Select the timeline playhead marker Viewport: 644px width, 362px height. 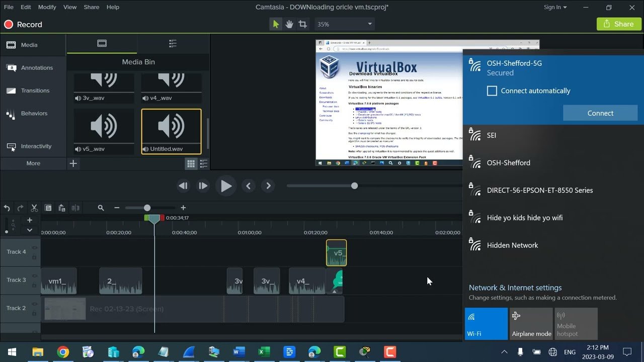click(154, 219)
